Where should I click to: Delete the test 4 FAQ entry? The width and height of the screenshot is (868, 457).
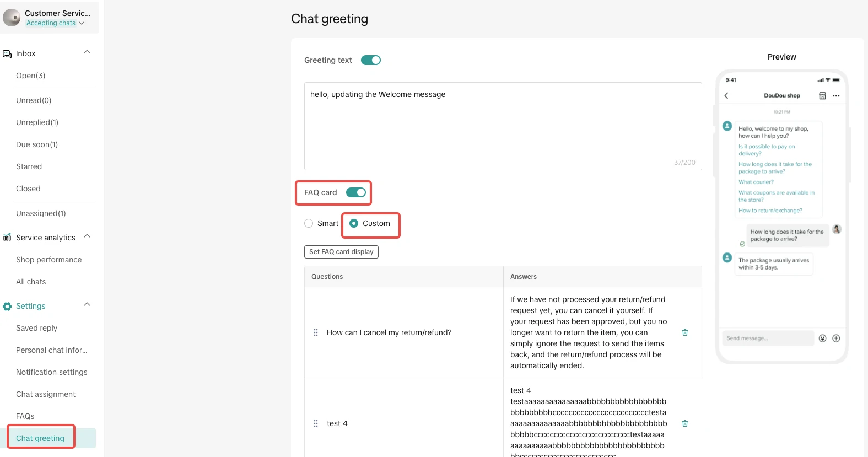685,423
